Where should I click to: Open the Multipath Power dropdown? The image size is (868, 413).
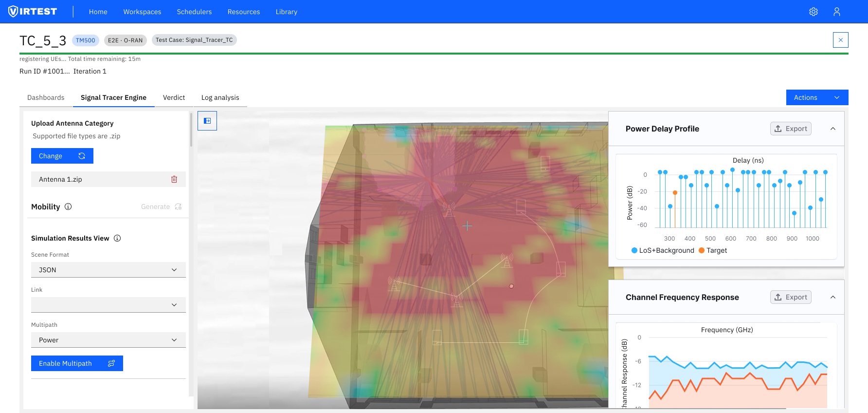pyautogui.click(x=108, y=340)
